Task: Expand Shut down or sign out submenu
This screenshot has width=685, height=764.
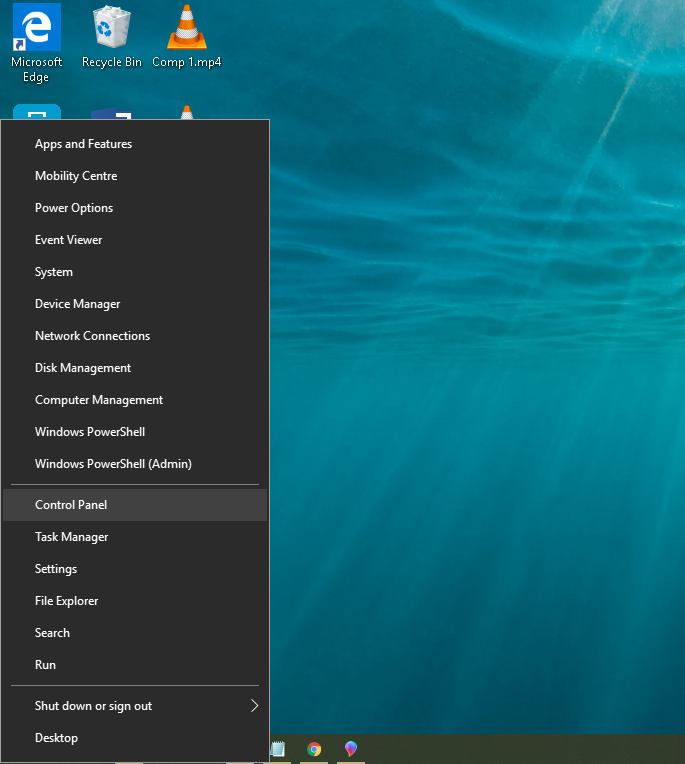Action: [x=135, y=706]
